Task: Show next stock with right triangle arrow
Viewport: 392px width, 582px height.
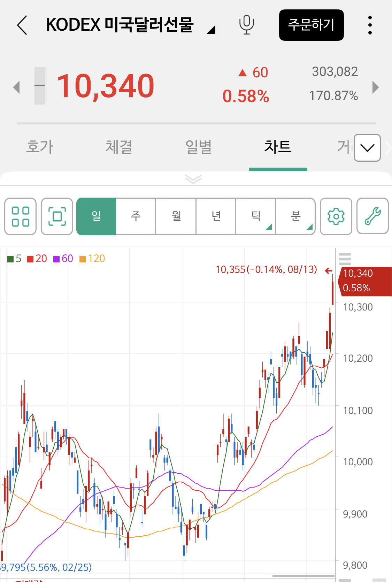Action: [375, 87]
